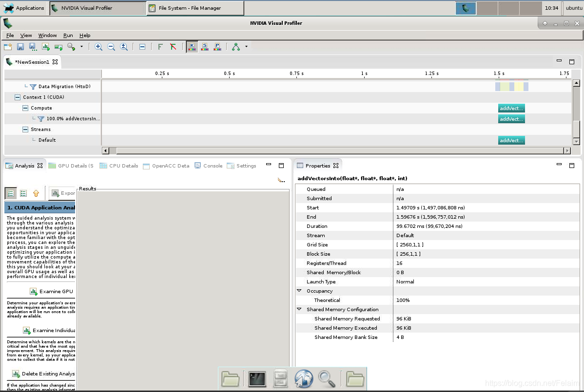The height and width of the screenshot is (392, 584).
Task: Open the Window menu
Action: [x=47, y=36]
